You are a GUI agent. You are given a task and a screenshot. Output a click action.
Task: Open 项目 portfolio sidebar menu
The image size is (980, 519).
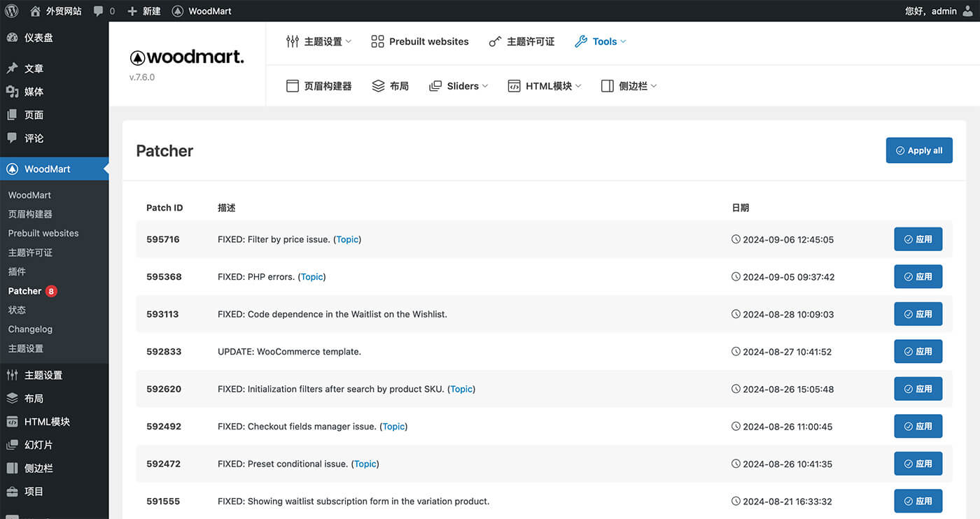point(54,491)
